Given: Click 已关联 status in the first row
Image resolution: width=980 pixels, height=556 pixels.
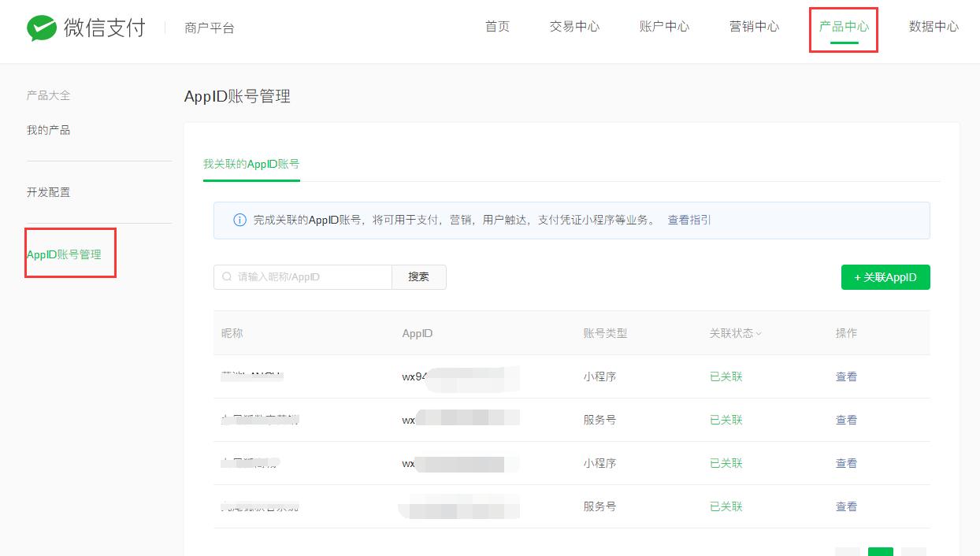Looking at the screenshot, I should pyautogui.click(x=726, y=376).
